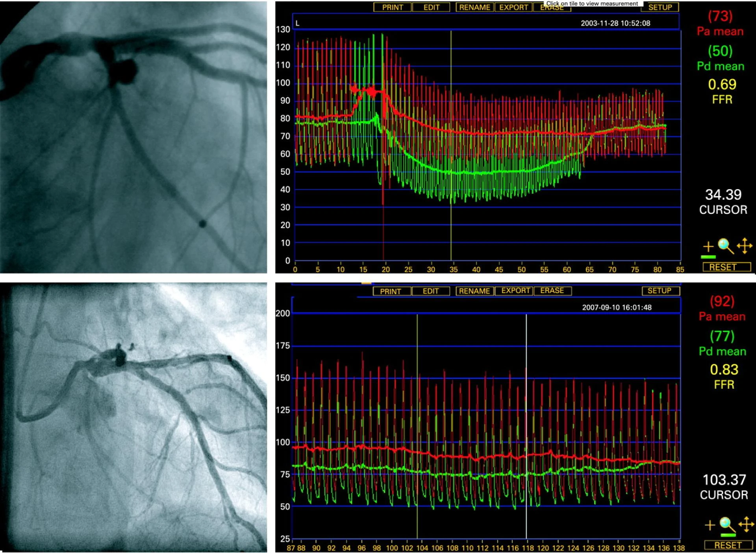Select the pan arrows icon in bottom panel

(746, 525)
